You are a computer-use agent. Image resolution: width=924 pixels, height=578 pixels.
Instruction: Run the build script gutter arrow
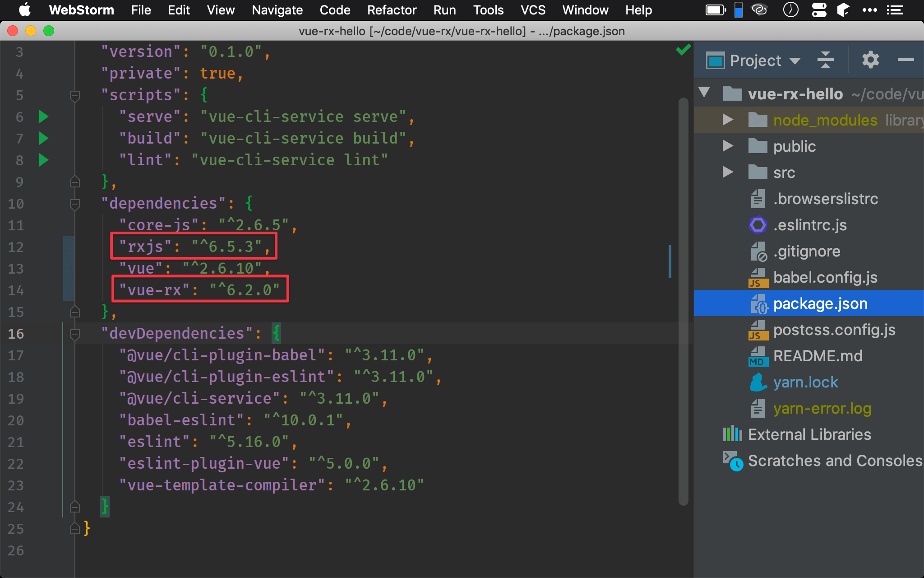43,138
